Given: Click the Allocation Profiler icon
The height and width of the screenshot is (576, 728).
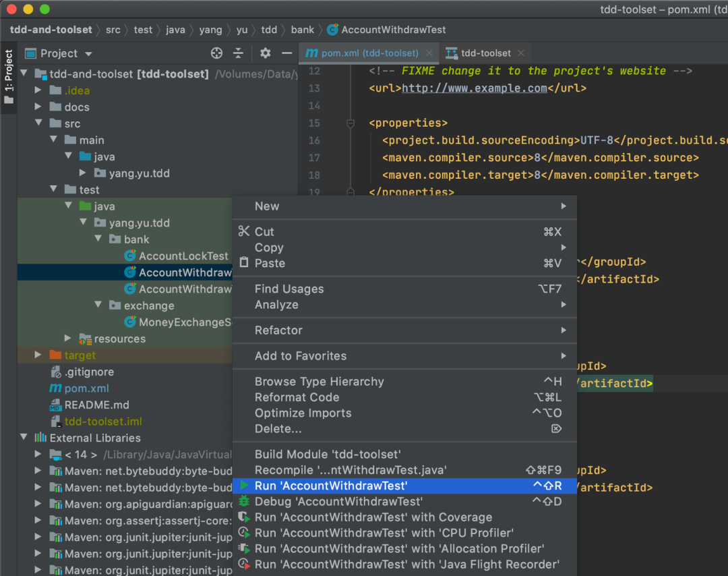Looking at the screenshot, I should click(244, 548).
